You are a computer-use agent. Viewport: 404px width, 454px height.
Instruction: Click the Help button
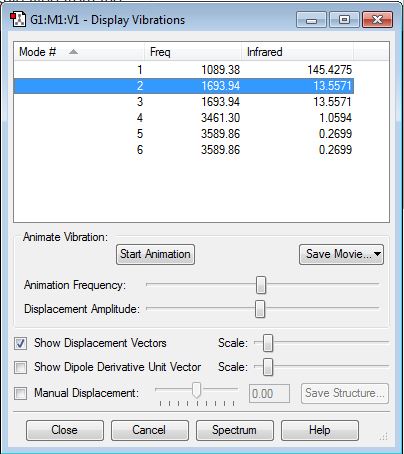[320, 430]
